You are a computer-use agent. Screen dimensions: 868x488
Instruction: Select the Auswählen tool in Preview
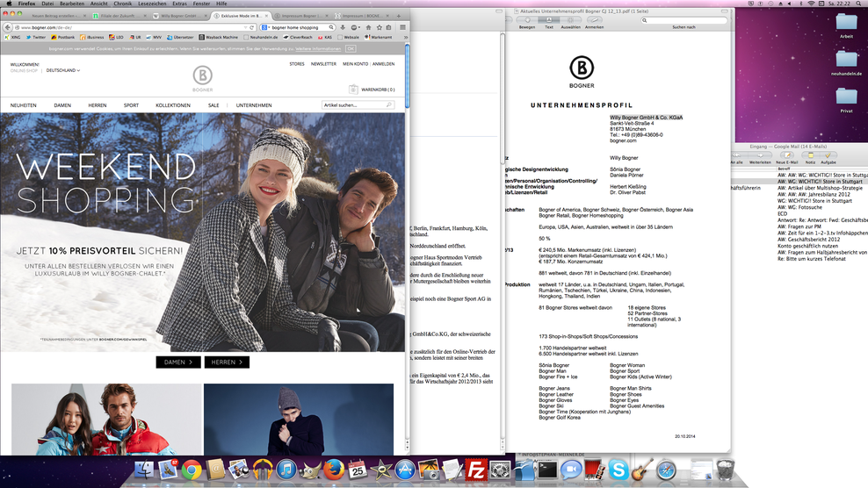(570, 20)
